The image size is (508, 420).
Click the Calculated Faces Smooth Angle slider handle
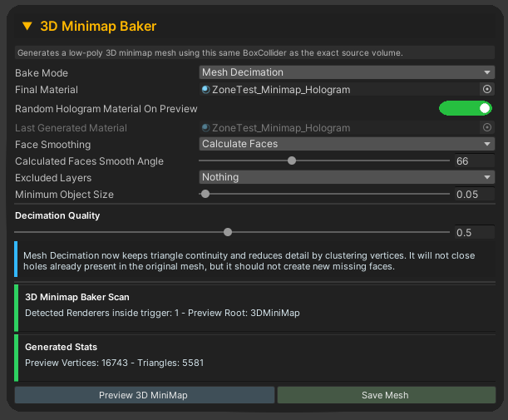click(x=292, y=161)
